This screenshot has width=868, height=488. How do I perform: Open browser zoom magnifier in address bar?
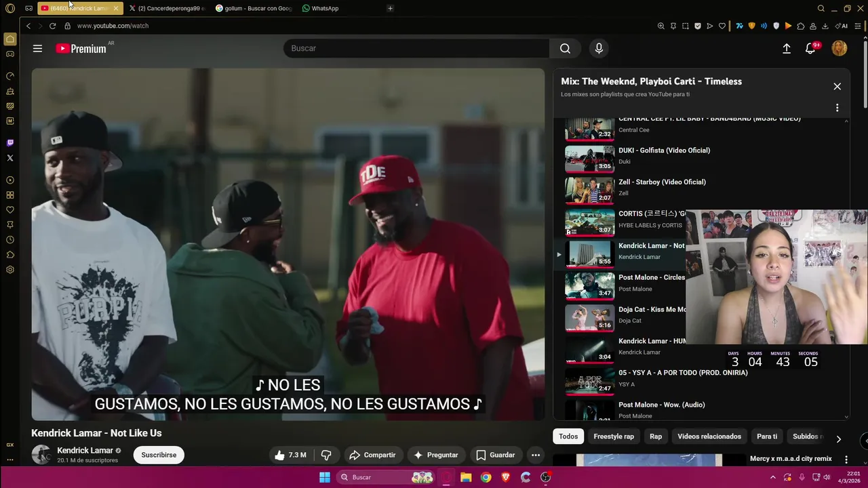click(661, 26)
